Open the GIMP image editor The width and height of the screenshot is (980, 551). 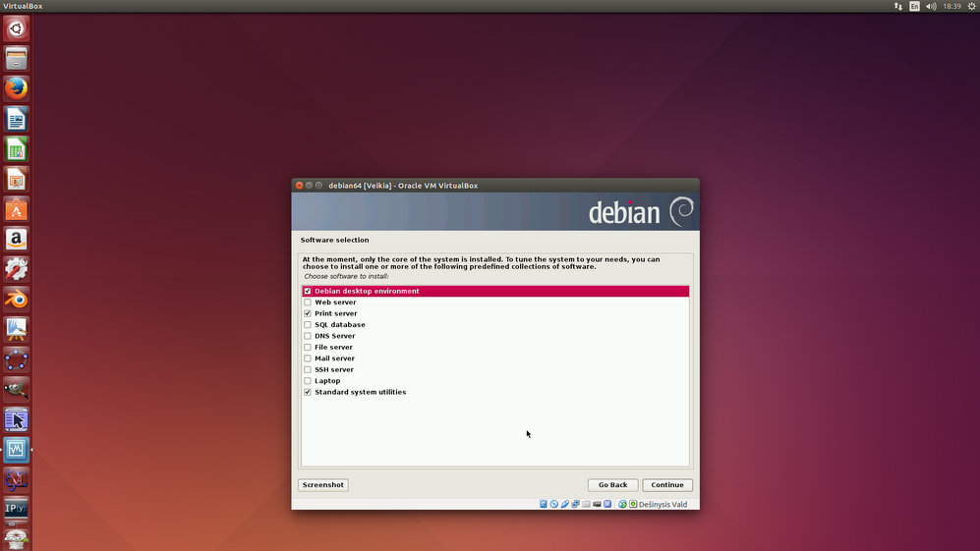[16, 389]
